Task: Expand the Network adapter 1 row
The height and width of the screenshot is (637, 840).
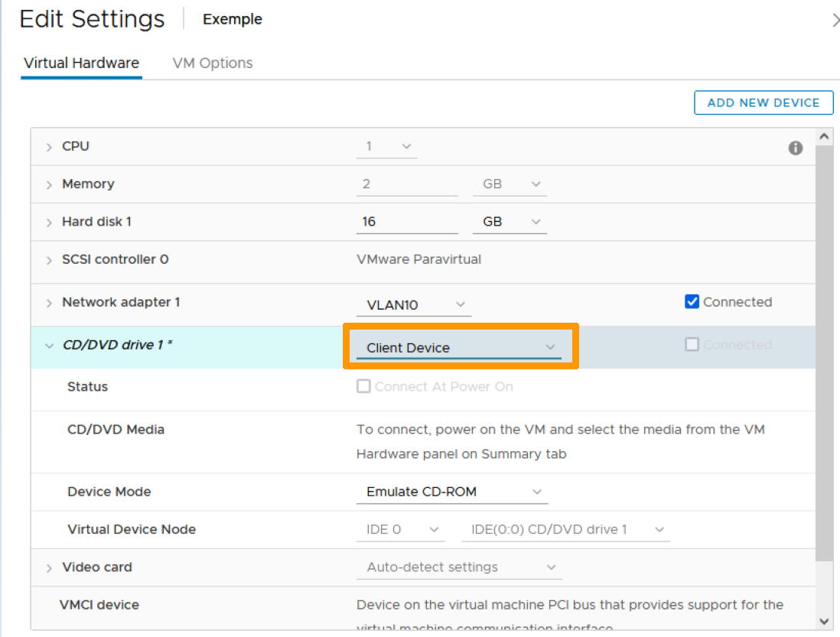Action: [49, 303]
